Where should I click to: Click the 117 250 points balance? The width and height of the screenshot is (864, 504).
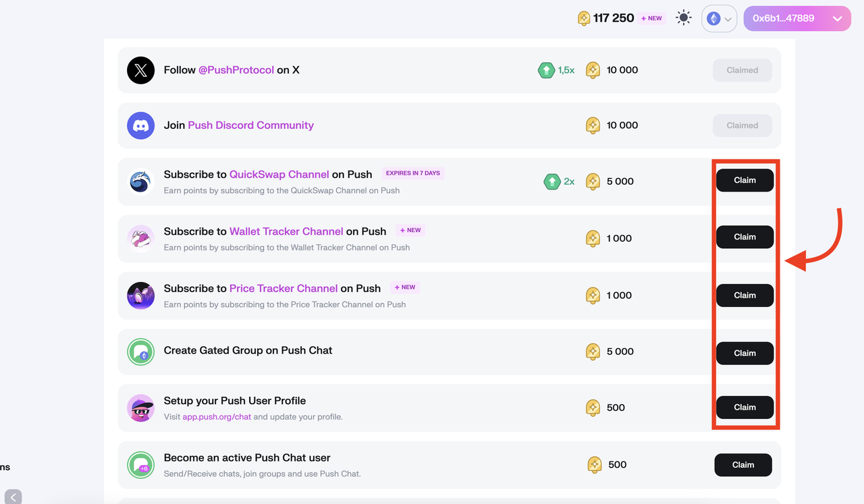[614, 18]
